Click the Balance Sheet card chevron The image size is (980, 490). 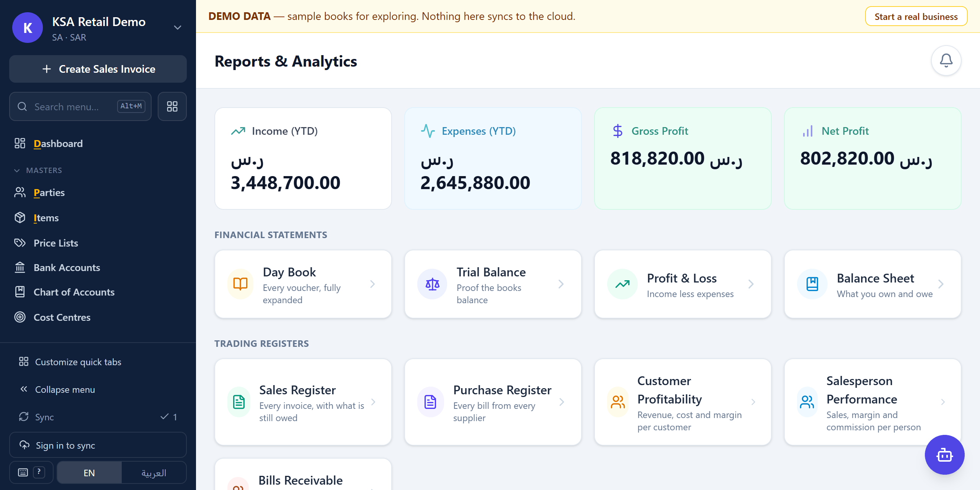click(x=941, y=284)
